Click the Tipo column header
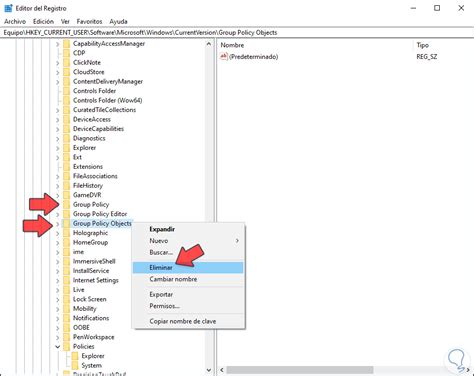 (x=423, y=45)
